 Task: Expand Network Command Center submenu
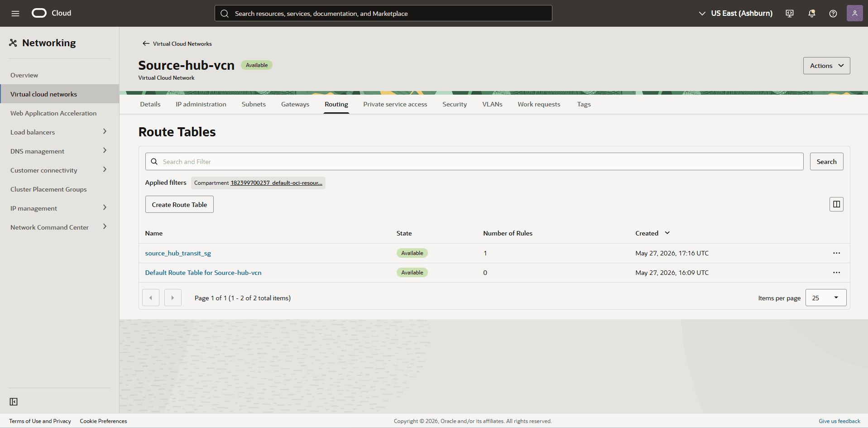pyautogui.click(x=105, y=226)
